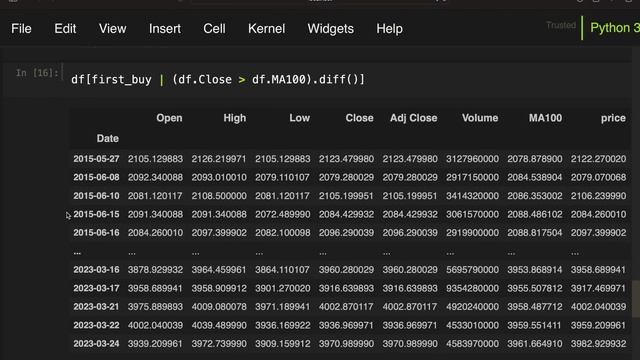Select the 2023-03-24 row label

click(96, 343)
